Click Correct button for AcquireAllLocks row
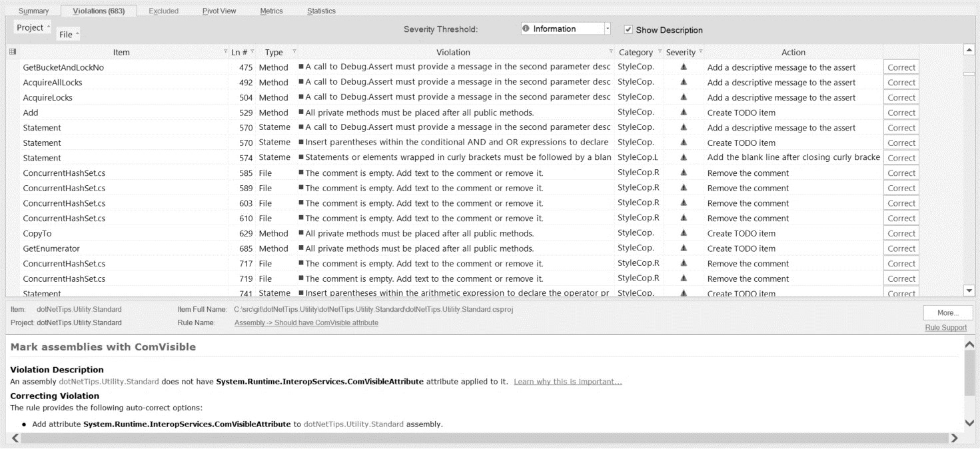980x449 pixels. [x=901, y=83]
